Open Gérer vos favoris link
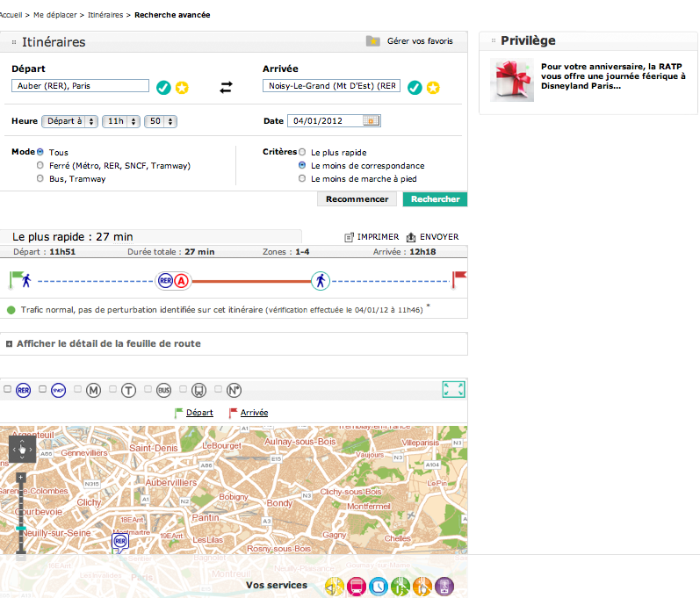Image resolution: width=700 pixels, height=598 pixels. pyautogui.click(x=420, y=41)
